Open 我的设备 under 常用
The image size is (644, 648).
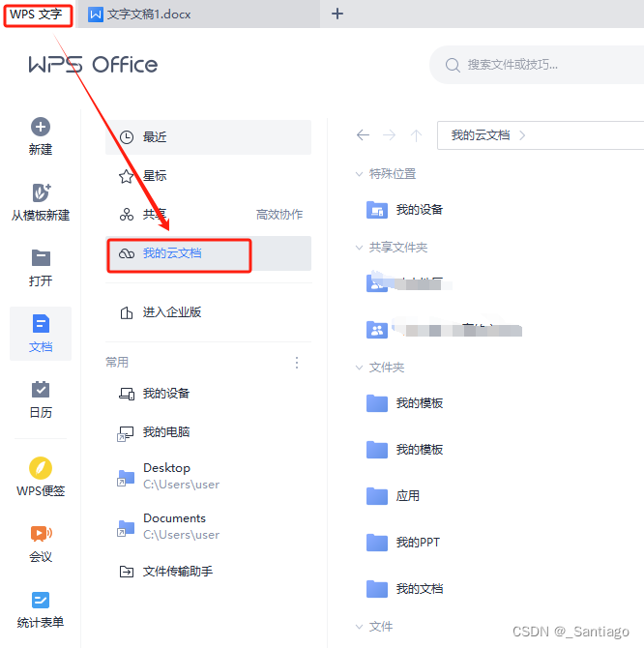(x=208, y=394)
